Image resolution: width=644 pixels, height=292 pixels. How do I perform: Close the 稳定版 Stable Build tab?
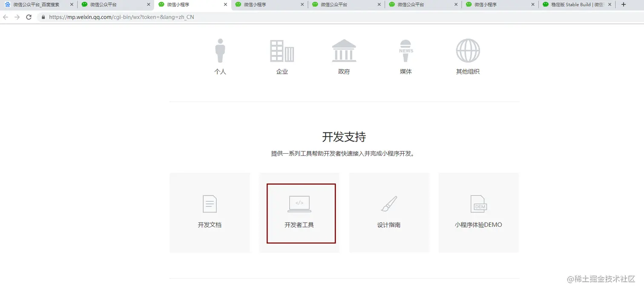[609, 5]
